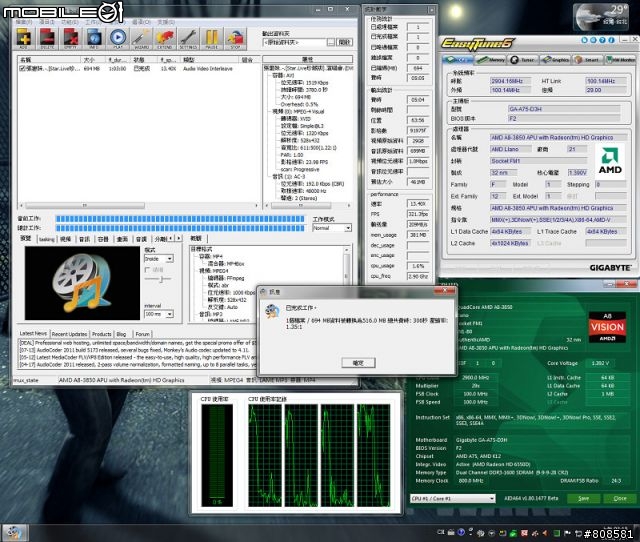Select the 694 MB Audio Video Interleave file row
Screen dimensions: 640x542
(138, 69)
